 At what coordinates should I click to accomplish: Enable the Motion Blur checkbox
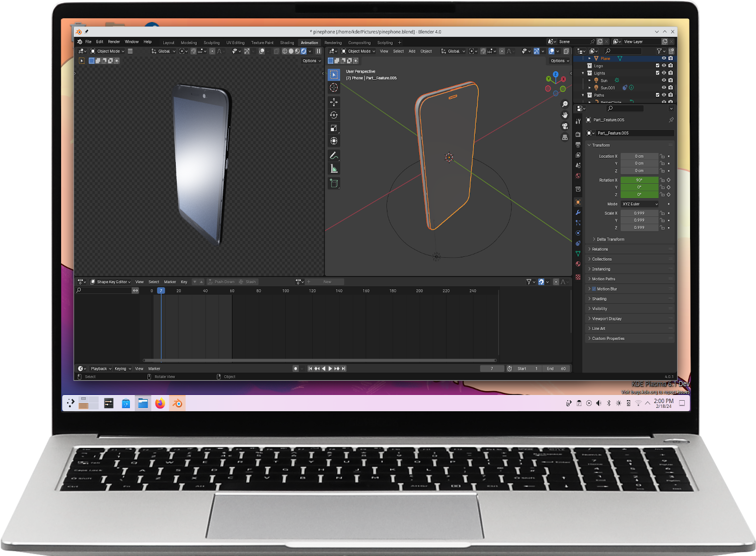click(x=594, y=289)
